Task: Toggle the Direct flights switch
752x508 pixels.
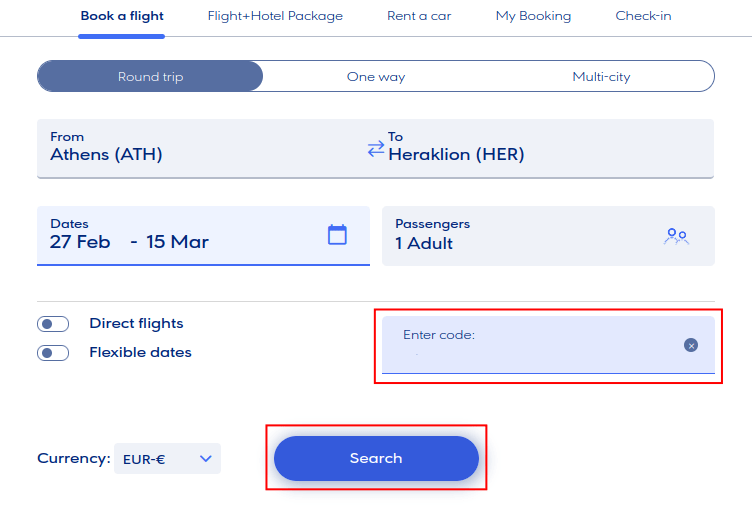Action: 53,324
